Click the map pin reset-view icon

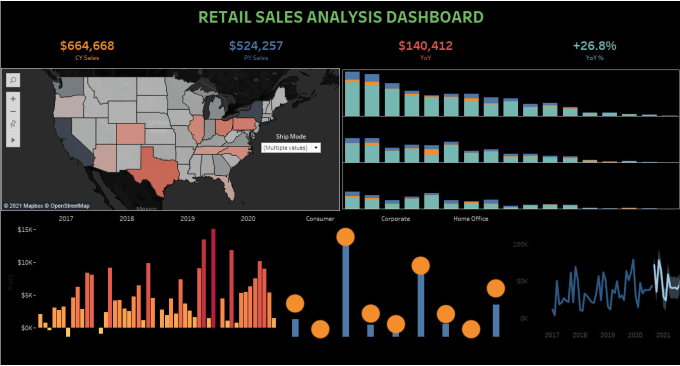point(13,124)
